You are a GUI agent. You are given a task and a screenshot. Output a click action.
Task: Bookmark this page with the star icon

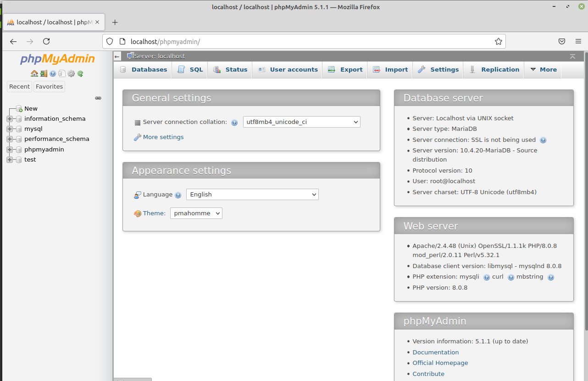click(x=499, y=41)
